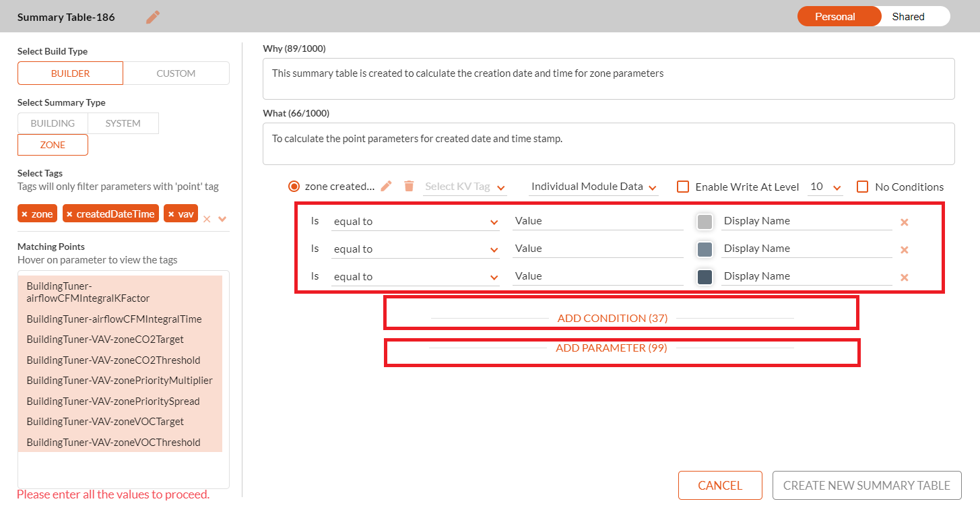Screen dimensions: 980x516
Task: Choose ZONE summary type
Action: [53, 145]
